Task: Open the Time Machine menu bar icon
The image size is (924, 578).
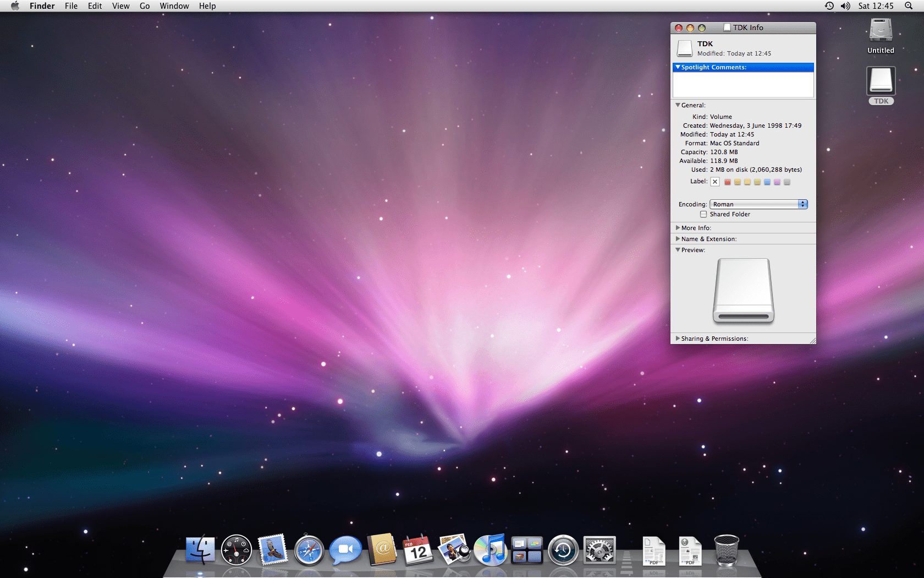Action: click(829, 6)
